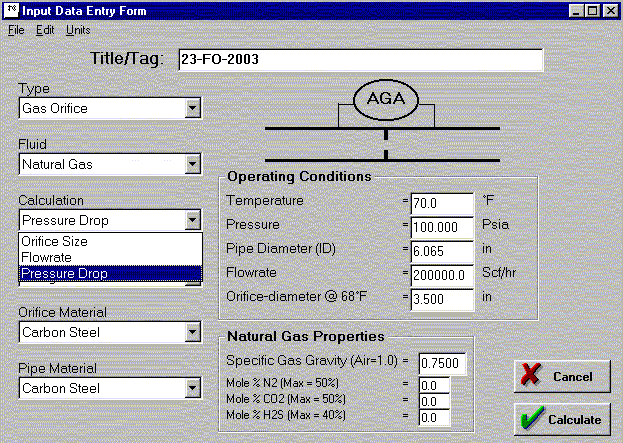The width and height of the screenshot is (623, 443).
Task: Open the Units menu
Action: click(78, 30)
